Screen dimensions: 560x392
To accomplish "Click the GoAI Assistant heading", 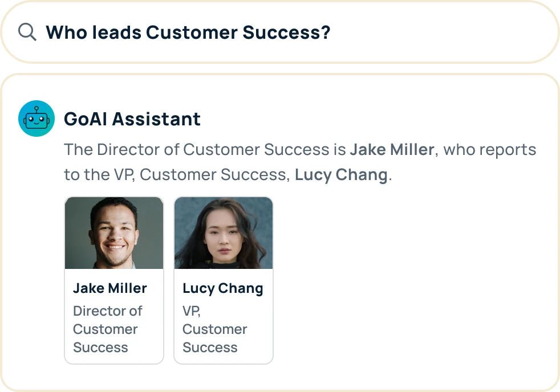I will tap(132, 119).
